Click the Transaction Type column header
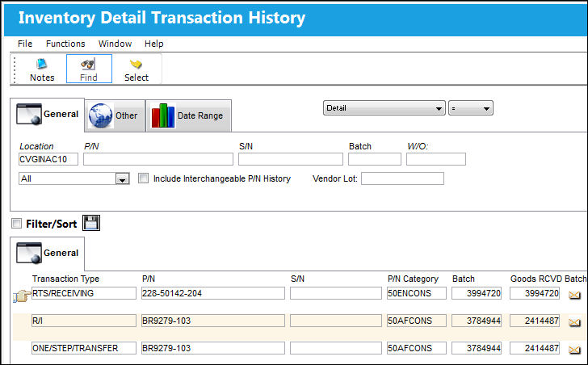This screenshot has width=588, height=365. point(65,279)
